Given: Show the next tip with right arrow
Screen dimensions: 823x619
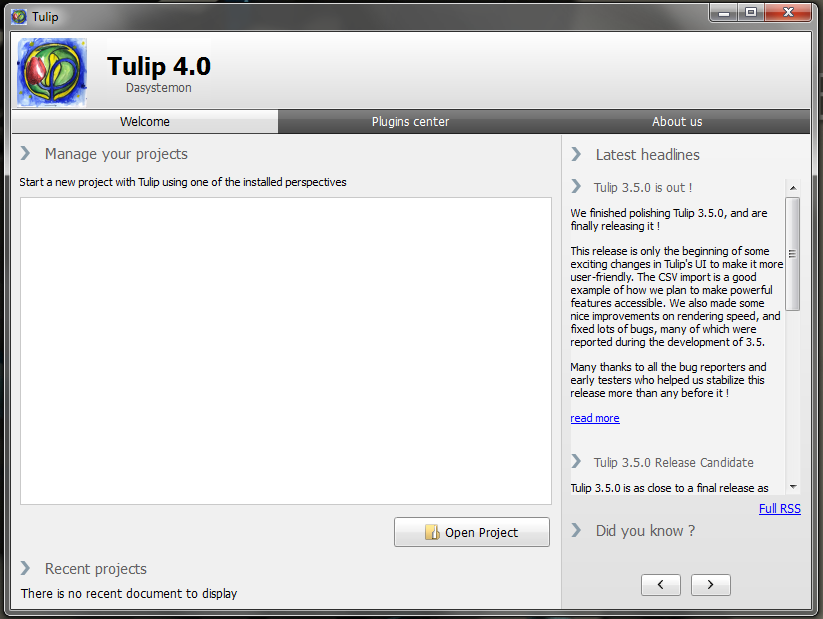Looking at the screenshot, I should pos(711,584).
